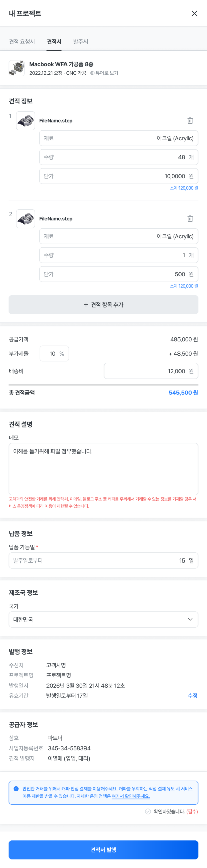Screen dimensions: 207x868
Task: Switch to the 견적 요청서 tab
Action: 21,42
